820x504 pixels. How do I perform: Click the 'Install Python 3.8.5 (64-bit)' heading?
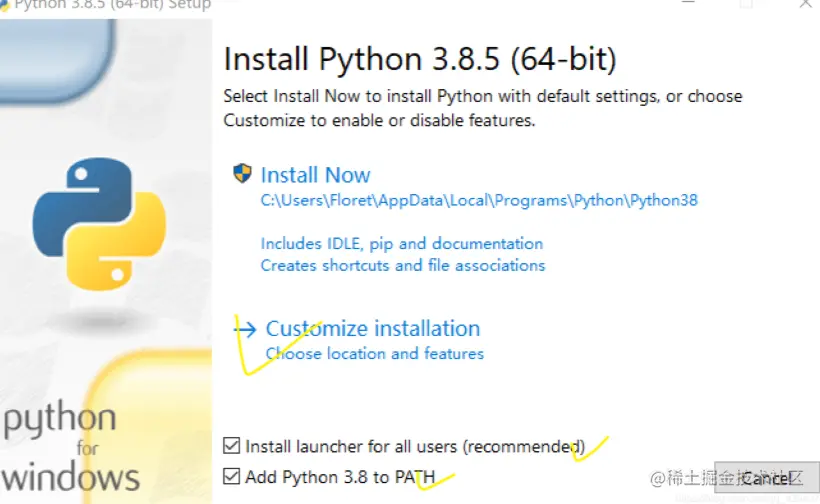(x=420, y=59)
